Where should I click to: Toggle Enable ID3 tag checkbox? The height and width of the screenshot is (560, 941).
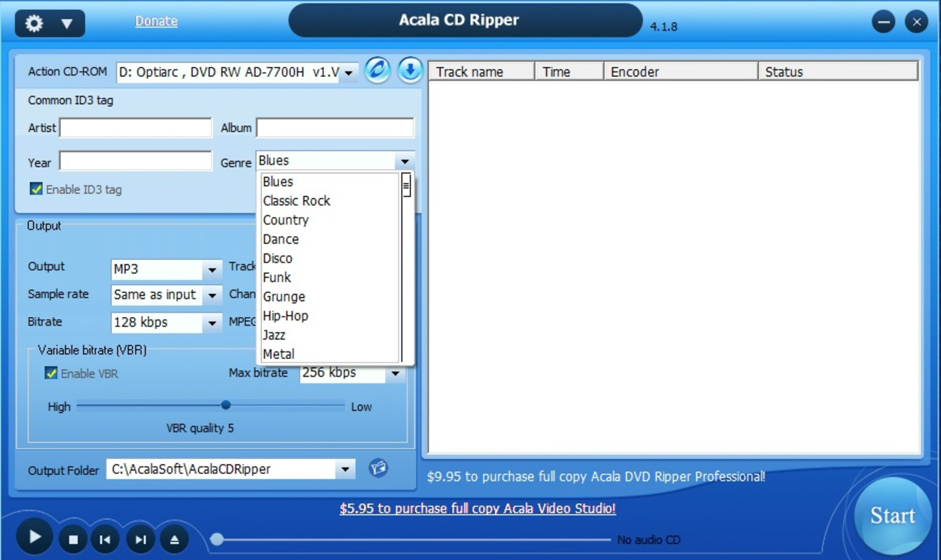click(36, 189)
